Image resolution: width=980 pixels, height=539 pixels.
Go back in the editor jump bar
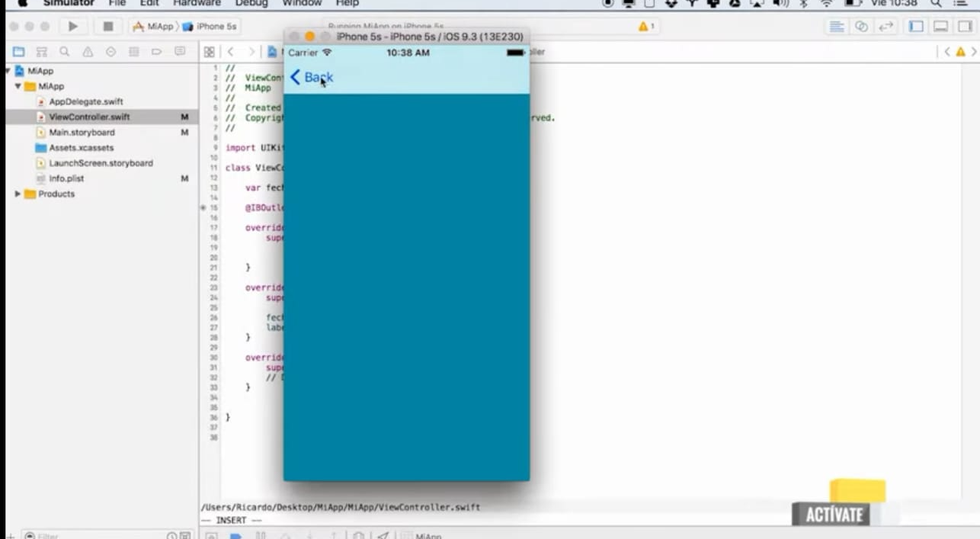[230, 52]
